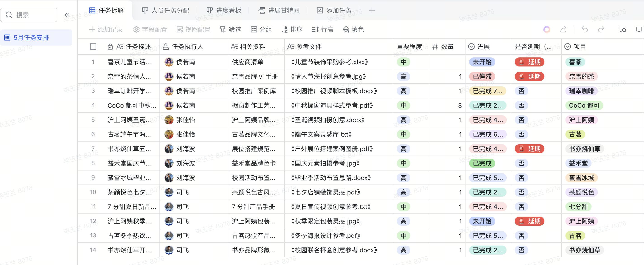Toggle the select-all checkbox in header
Screen dimensions: 644x265
pyautogui.click(x=93, y=47)
